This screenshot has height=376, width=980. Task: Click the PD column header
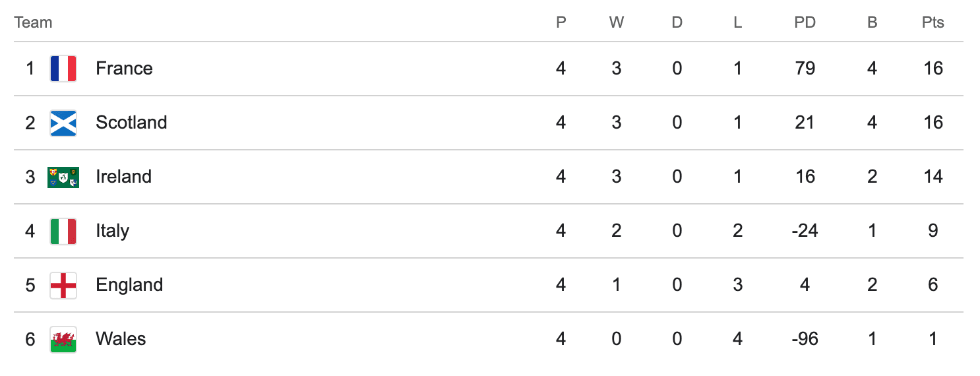805,22
